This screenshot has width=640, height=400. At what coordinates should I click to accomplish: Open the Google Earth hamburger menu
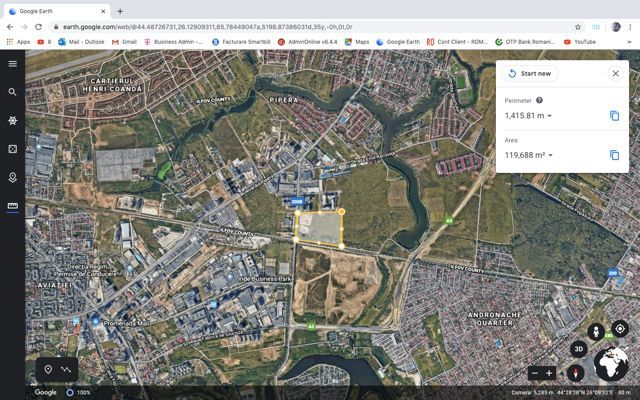pos(12,63)
